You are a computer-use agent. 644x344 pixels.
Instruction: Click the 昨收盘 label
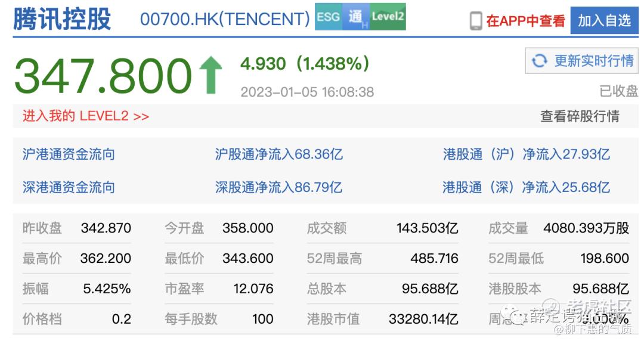42,228
